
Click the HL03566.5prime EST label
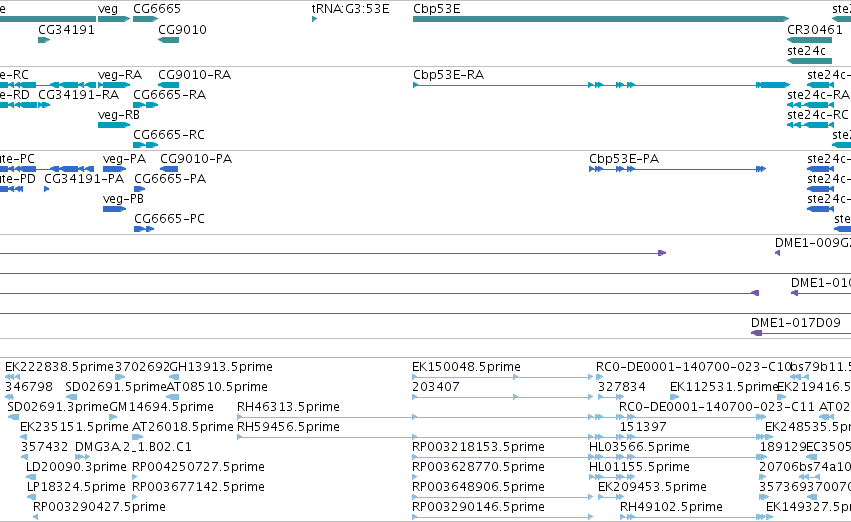[639, 447]
